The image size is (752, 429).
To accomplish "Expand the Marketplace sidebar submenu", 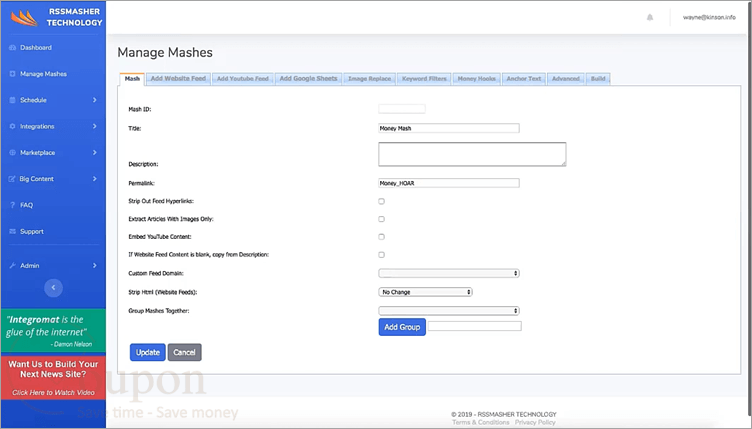I will pyautogui.click(x=94, y=152).
